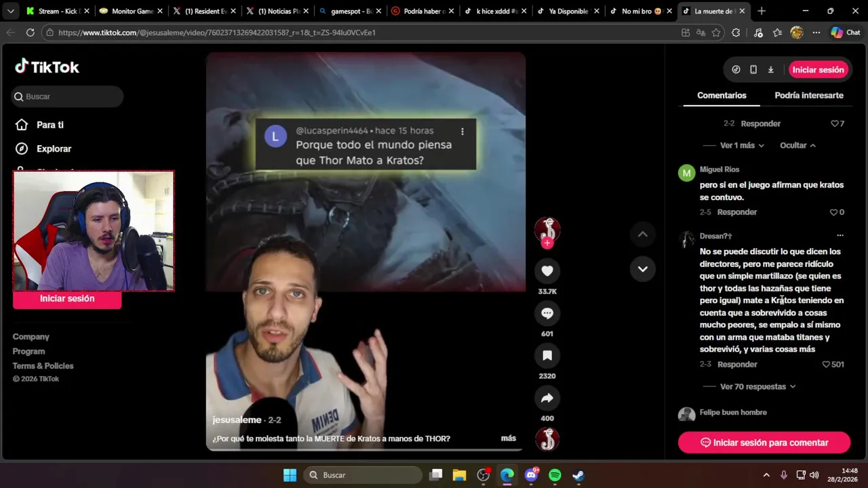The width and height of the screenshot is (868, 488).
Task: Click Iniciar sesión para comentar
Action: pos(764,443)
